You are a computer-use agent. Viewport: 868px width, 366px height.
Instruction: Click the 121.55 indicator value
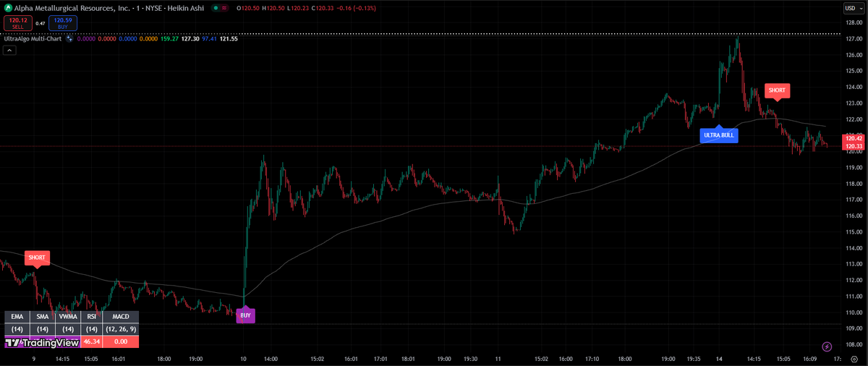[x=229, y=39]
